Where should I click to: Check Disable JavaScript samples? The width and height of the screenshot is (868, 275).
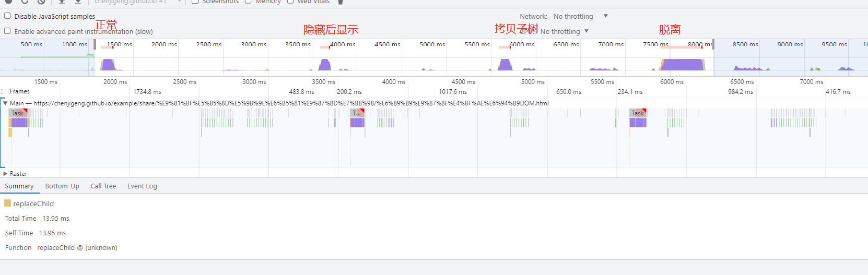point(7,16)
